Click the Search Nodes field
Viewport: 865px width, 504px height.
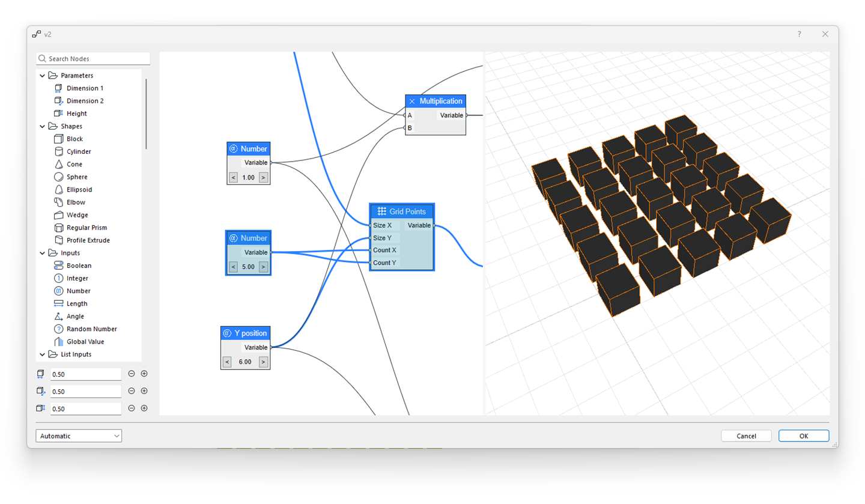click(93, 59)
